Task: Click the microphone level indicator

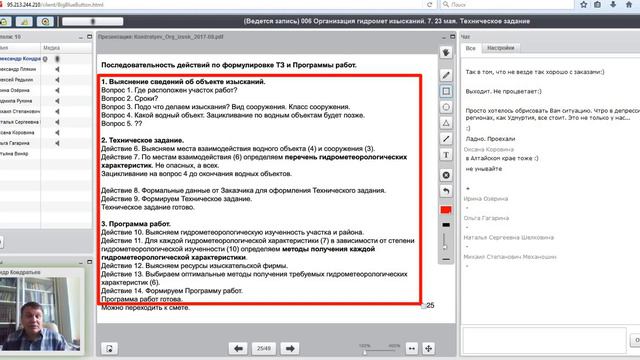Action: click(x=93, y=21)
